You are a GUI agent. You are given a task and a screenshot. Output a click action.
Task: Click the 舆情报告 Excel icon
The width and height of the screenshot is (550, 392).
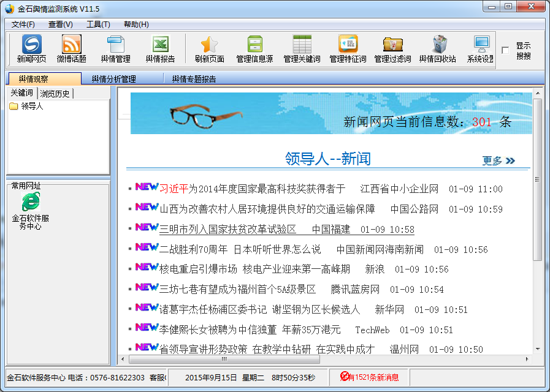coord(160,49)
